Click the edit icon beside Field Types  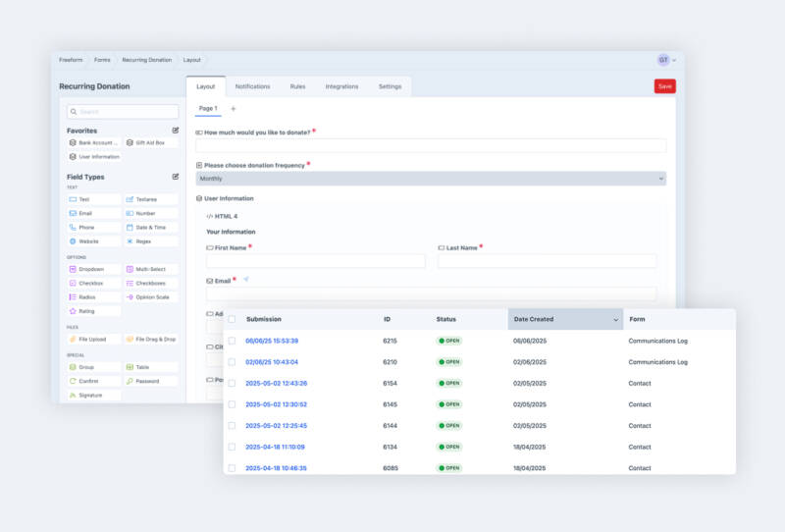coord(176,177)
